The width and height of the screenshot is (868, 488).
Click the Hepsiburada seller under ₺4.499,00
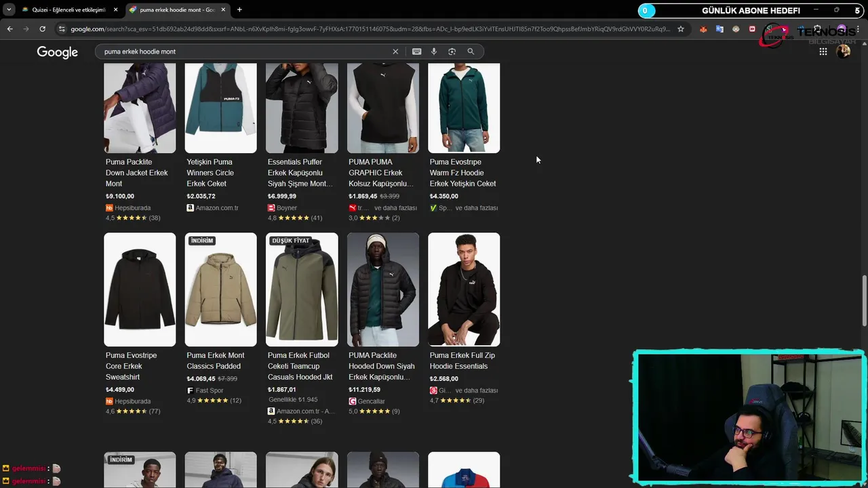point(128,401)
